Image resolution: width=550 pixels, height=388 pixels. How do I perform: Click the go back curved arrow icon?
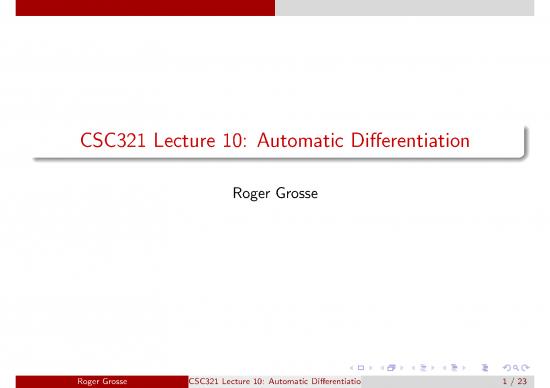[x=507, y=368]
